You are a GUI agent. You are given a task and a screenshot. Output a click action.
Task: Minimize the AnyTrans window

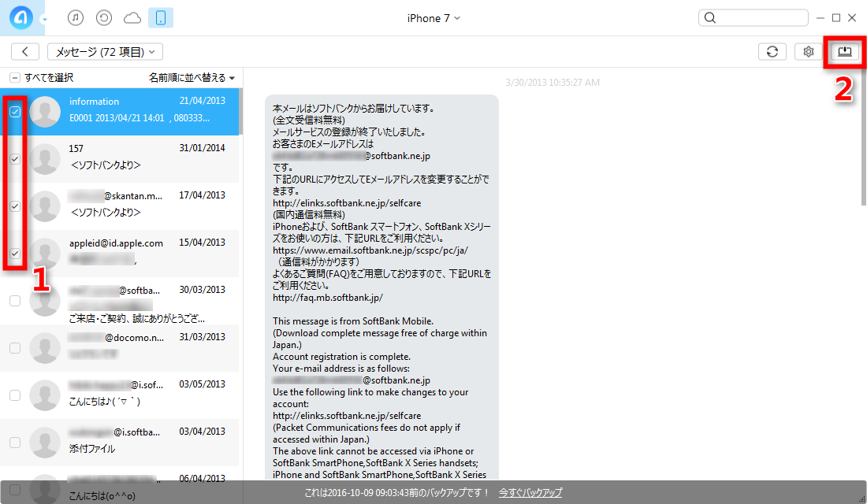(820, 18)
